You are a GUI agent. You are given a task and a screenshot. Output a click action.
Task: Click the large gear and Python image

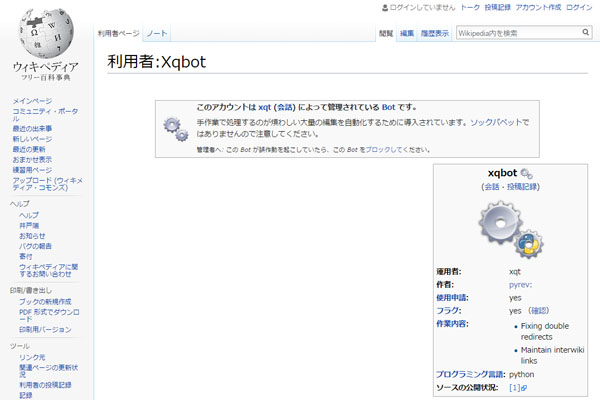tap(508, 228)
